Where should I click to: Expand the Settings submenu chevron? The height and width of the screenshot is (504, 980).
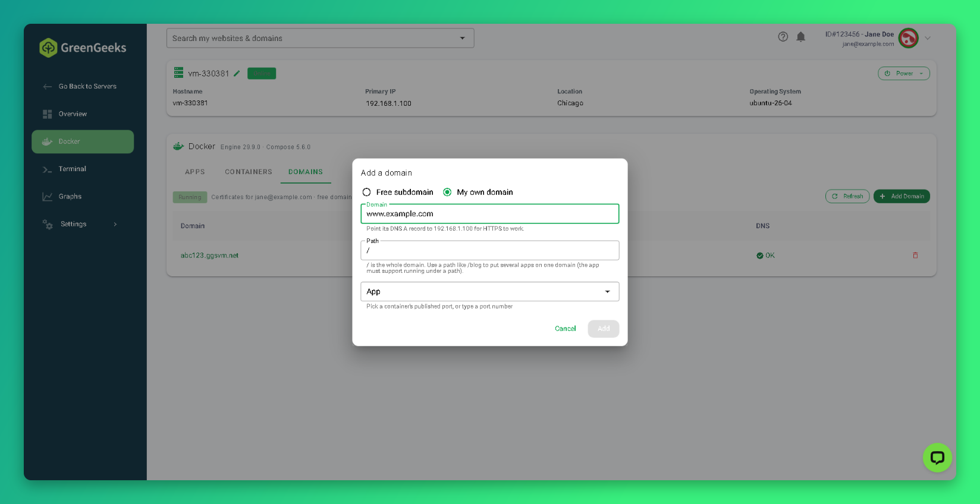[115, 224]
